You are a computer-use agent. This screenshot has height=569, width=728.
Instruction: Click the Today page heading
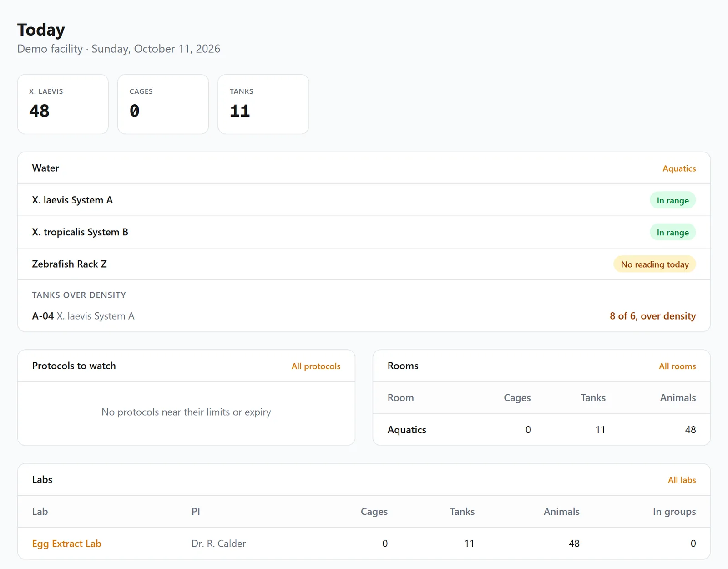pos(41,30)
